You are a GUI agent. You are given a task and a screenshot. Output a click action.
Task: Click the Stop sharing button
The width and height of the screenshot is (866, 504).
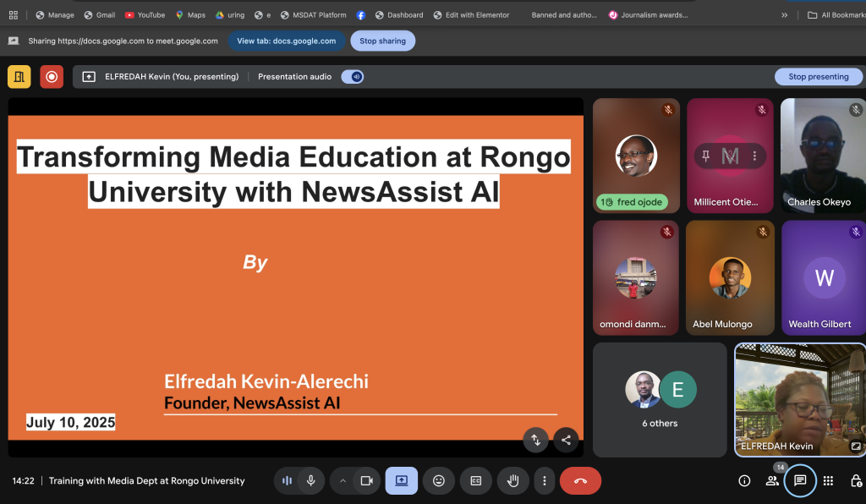(383, 41)
